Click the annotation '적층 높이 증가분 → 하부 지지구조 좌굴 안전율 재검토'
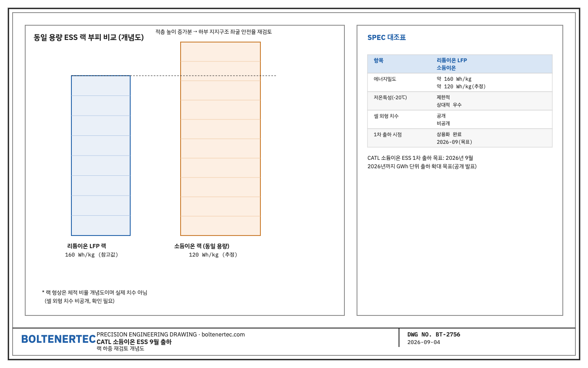This screenshot has height=368, width=588. click(214, 32)
